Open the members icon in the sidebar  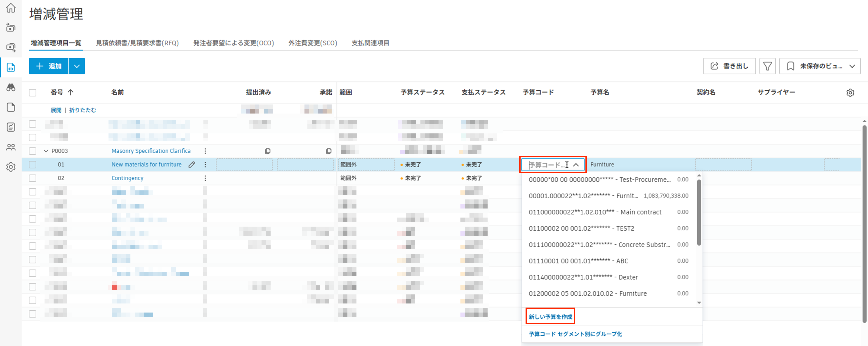click(x=11, y=147)
